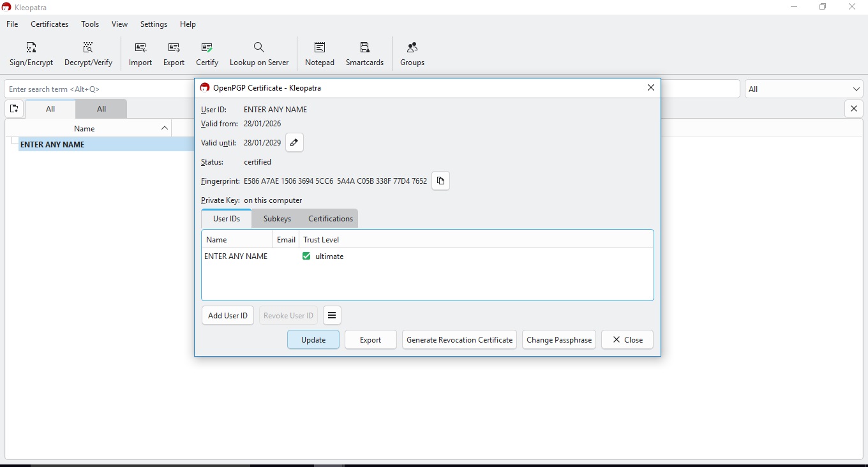
Task: Open the Decrypt/Verify tool
Action: pyautogui.click(x=88, y=54)
